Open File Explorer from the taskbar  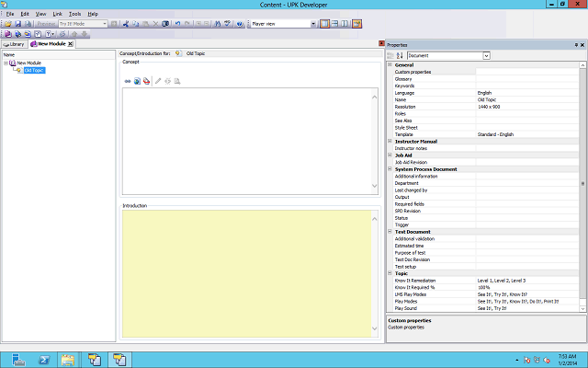pyautogui.click(x=69, y=357)
